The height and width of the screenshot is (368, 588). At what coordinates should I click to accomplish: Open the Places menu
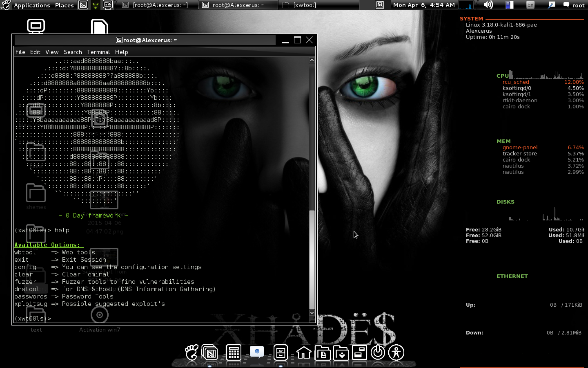pyautogui.click(x=65, y=5)
